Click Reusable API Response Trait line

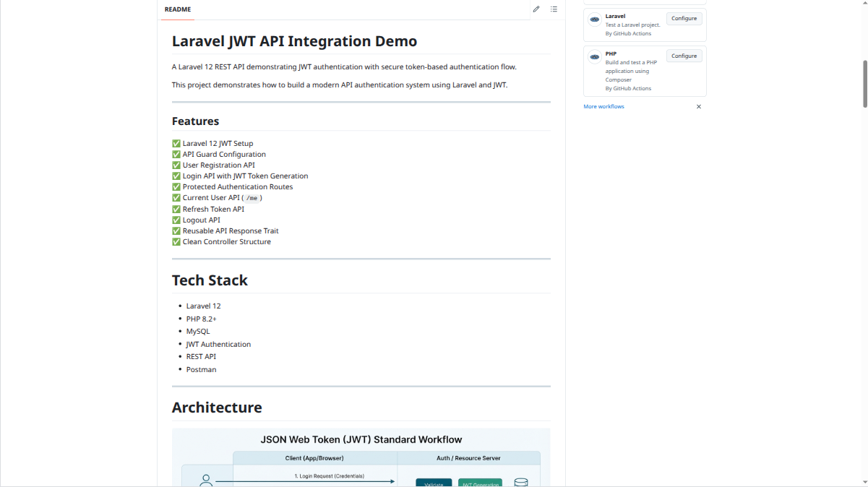point(225,230)
